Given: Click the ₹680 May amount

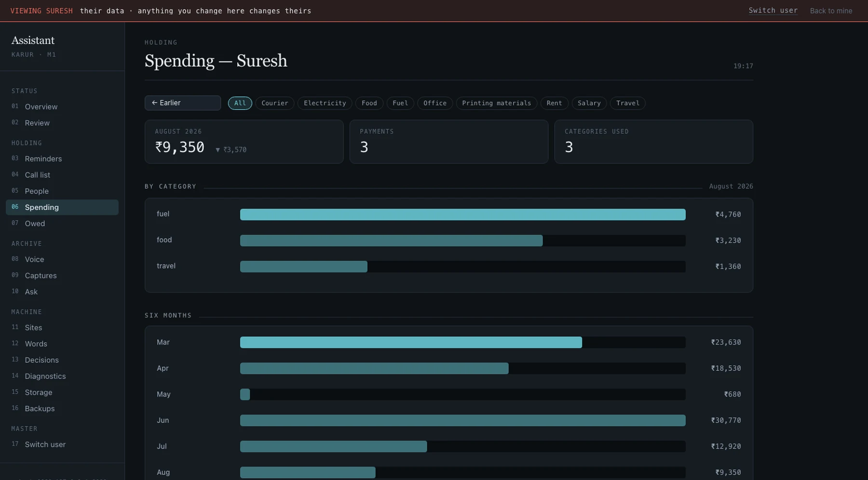Looking at the screenshot, I should coord(732,394).
